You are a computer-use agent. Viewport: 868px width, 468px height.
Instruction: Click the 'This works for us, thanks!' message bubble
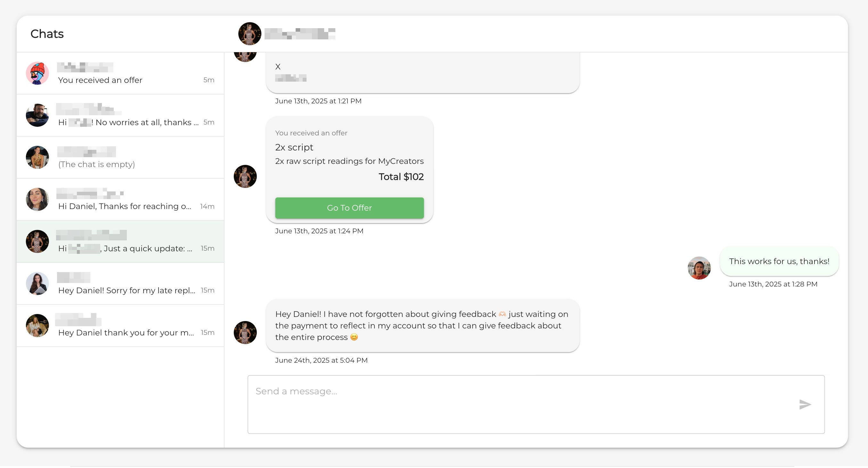tap(779, 261)
